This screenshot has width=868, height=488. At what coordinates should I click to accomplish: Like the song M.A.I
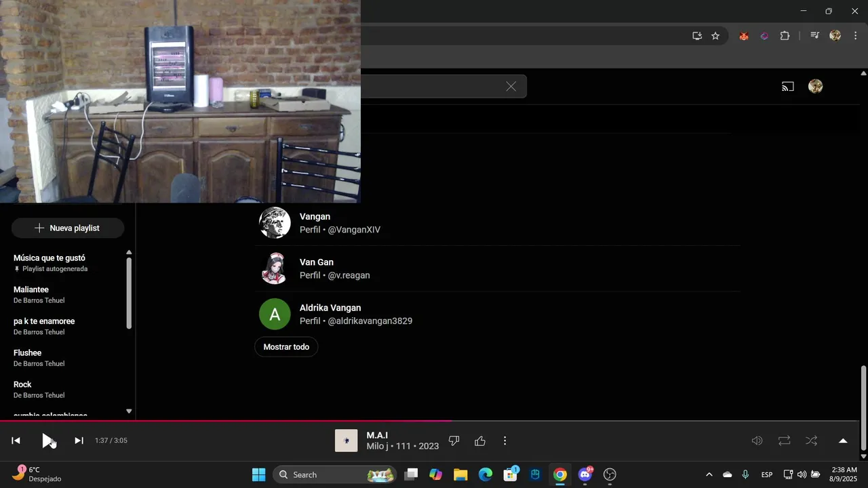[480, 441]
